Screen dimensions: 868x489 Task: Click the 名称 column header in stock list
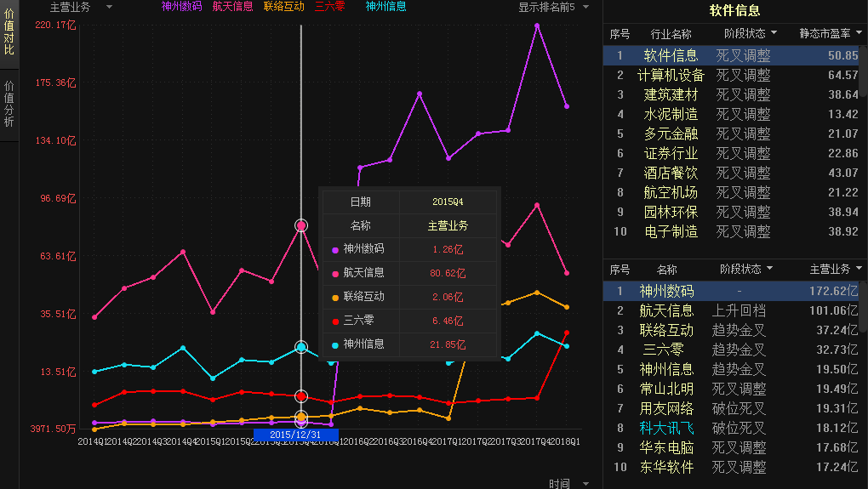[666, 270]
